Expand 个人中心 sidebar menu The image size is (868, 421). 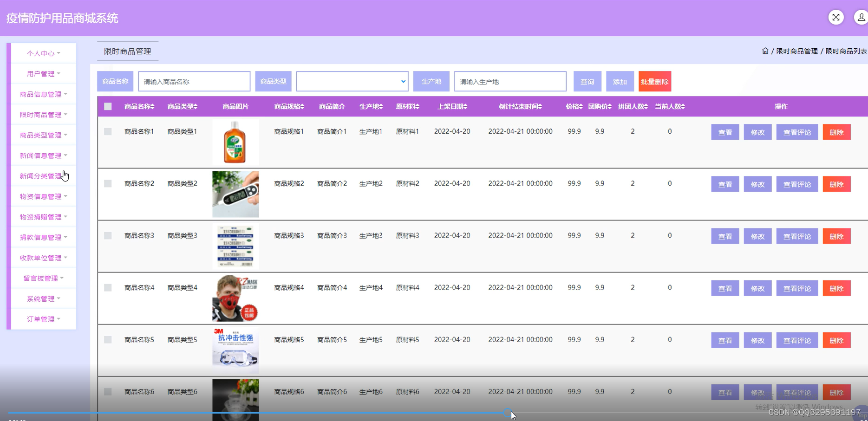[x=44, y=53]
